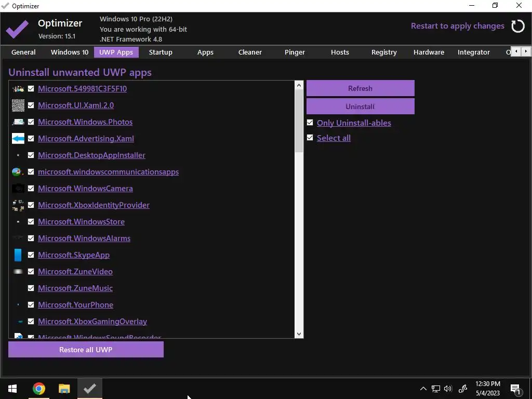
Task: Click the Microsoft.XboxGamingOverlay link
Action: pos(92,321)
